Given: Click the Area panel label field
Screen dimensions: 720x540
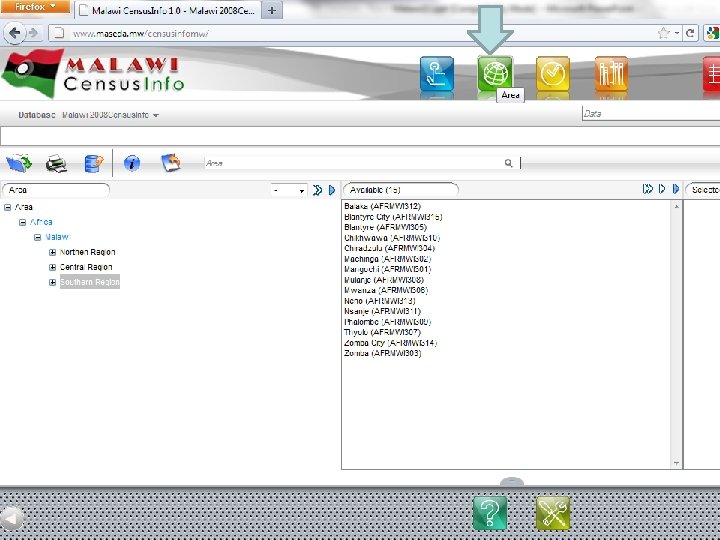Looking at the screenshot, I should (56, 190).
